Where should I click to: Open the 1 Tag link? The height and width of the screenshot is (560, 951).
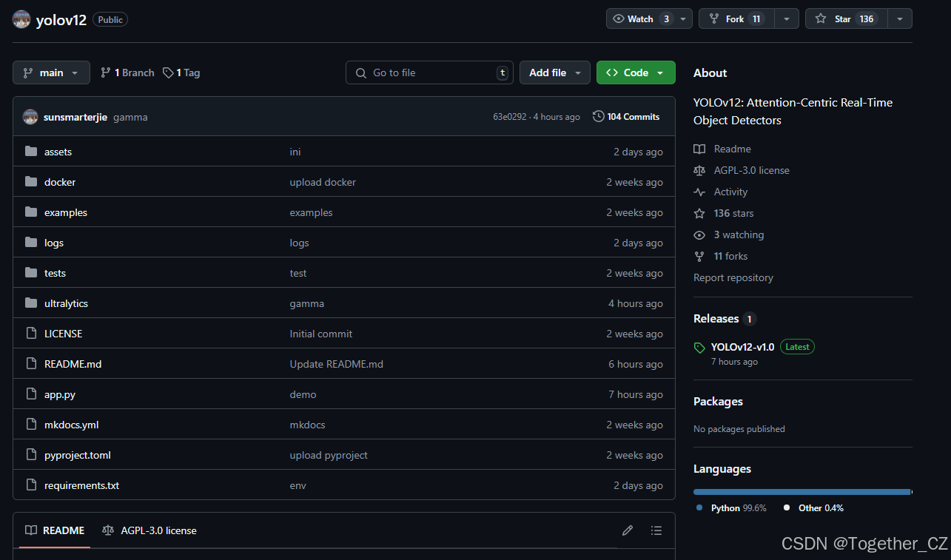(x=181, y=72)
